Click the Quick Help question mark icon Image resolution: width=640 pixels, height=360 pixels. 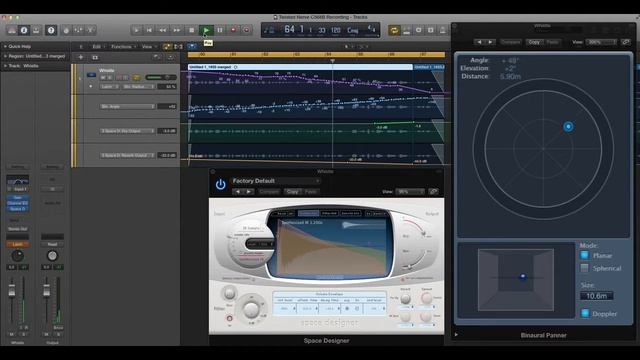coord(51,30)
